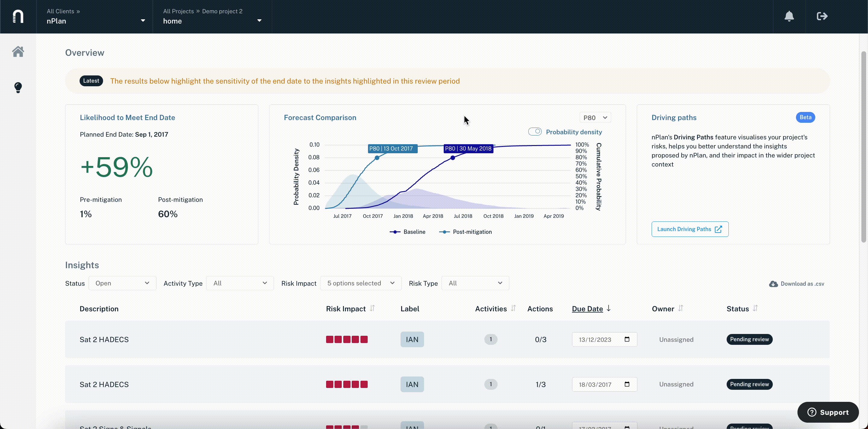Open the P80 percentile dropdown
Viewport: 868px width, 429px height.
(x=595, y=117)
